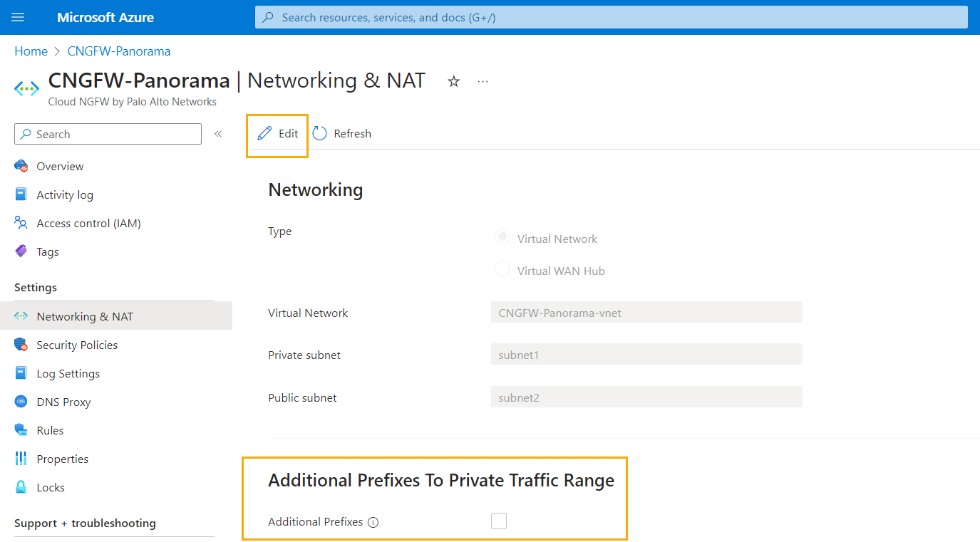The width and height of the screenshot is (980, 542).
Task: Click the Locks padlock icon
Action: 21,487
